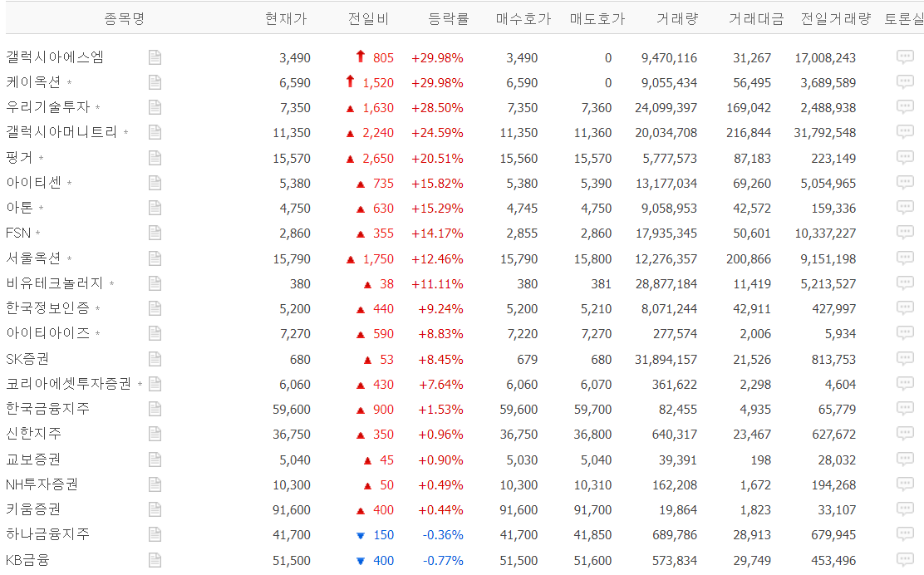The height and width of the screenshot is (575, 924).
Task: Open document icon for 서울옥션
Action: click(x=155, y=258)
